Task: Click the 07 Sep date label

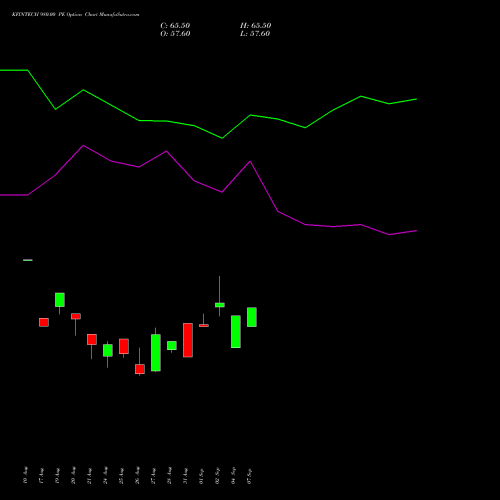Action: 249,476
